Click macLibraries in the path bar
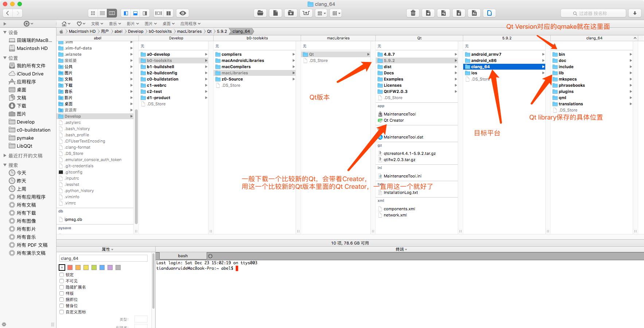644x328 pixels. (189, 31)
